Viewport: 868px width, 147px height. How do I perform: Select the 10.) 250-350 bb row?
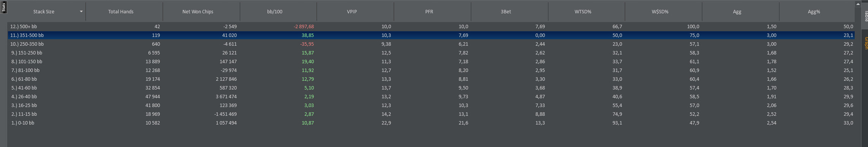[431, 44]
